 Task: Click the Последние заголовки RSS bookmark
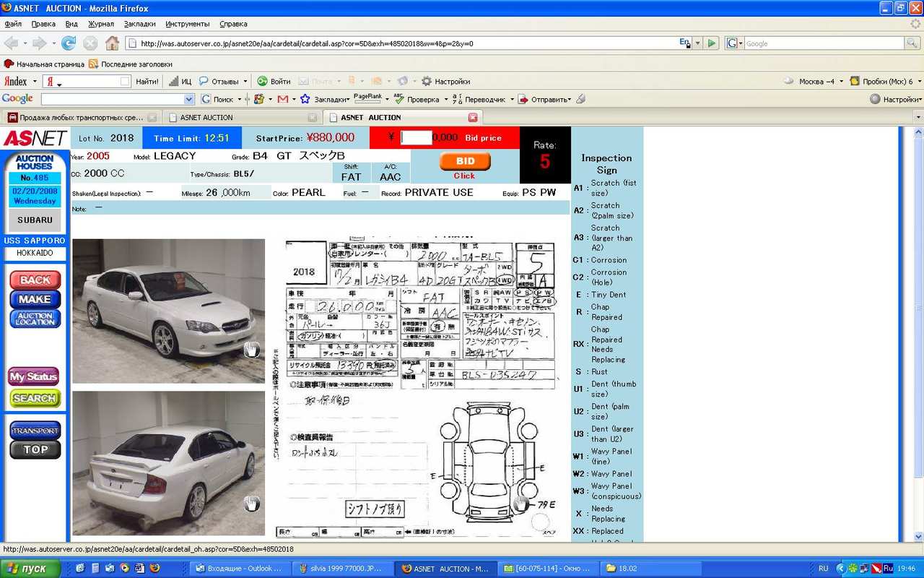130,64
